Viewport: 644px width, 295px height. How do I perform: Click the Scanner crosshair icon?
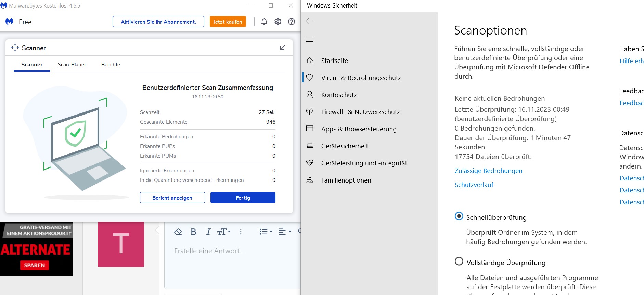pyautogui.click(x=15, y=48)
